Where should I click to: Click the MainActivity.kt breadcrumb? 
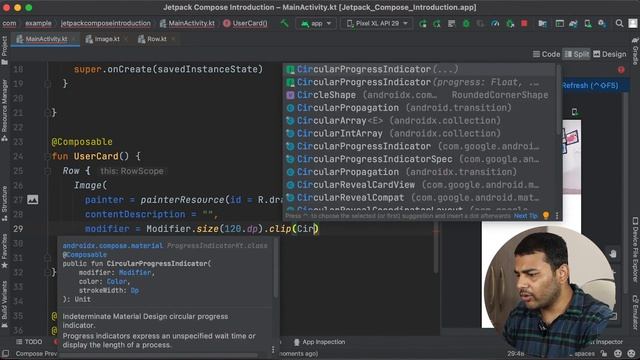[x=187, y=24]
